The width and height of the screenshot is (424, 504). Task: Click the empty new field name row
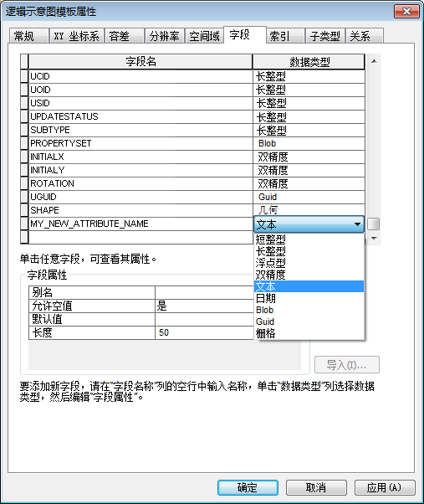140,237
